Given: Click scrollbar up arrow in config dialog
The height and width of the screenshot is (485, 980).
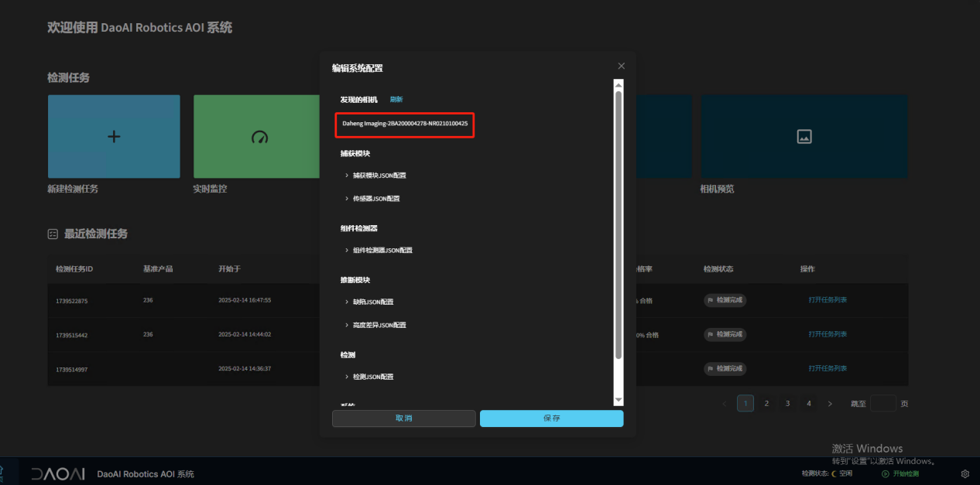Looking at the screenshot, I should [x=618, y=84].
